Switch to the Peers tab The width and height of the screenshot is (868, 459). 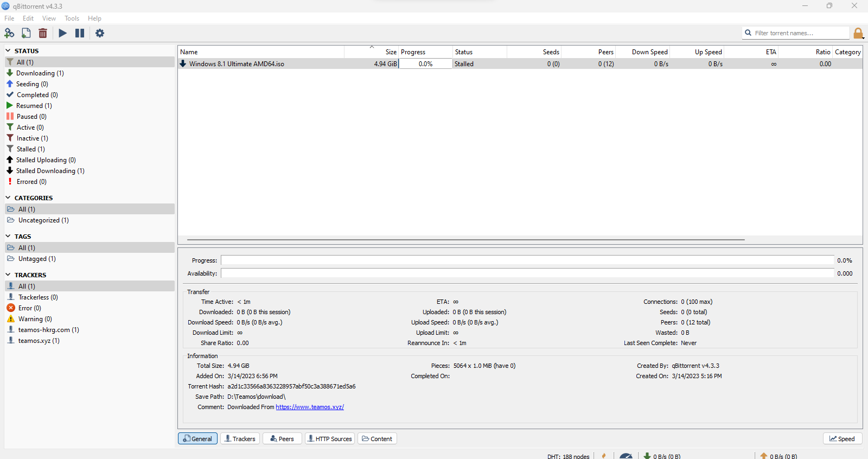pos(282,438)
